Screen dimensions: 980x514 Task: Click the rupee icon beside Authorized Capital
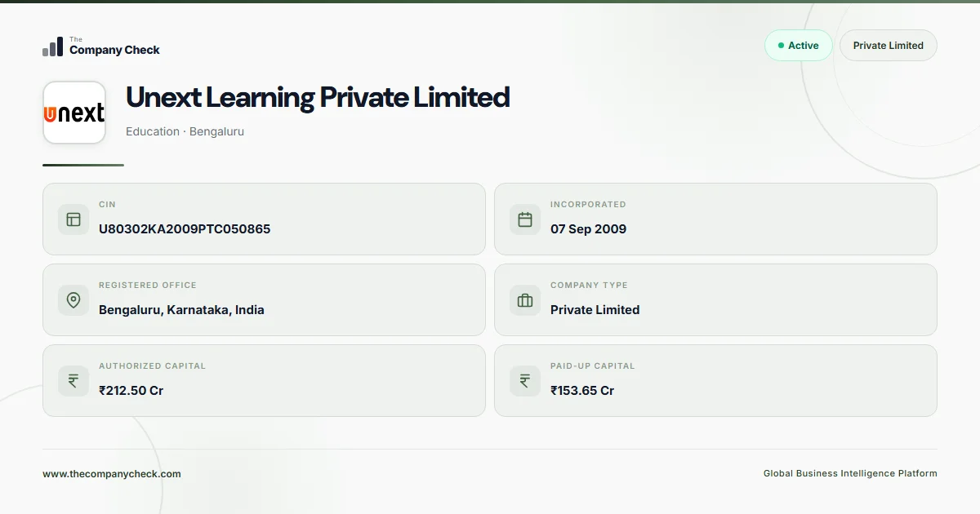(73, 381)
